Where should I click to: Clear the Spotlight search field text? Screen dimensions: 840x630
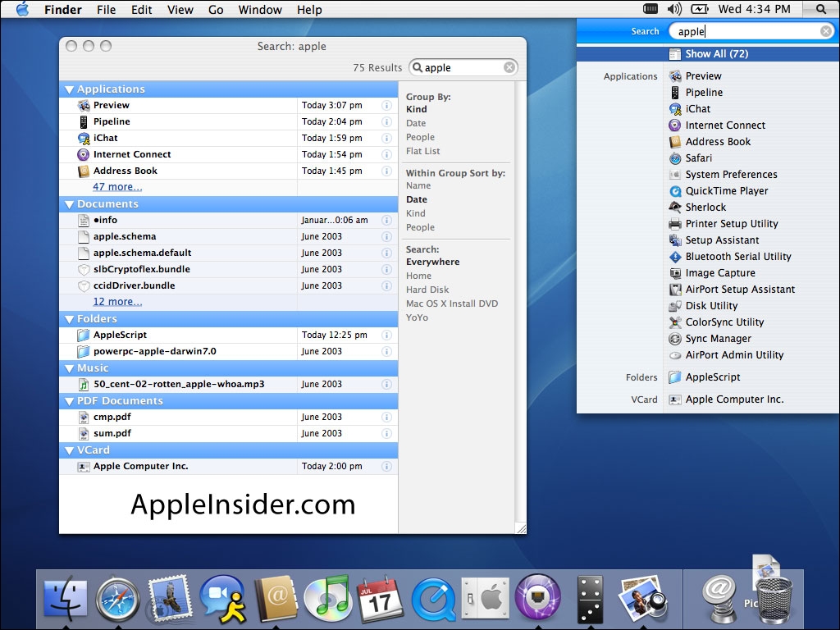tap(826, 32)
